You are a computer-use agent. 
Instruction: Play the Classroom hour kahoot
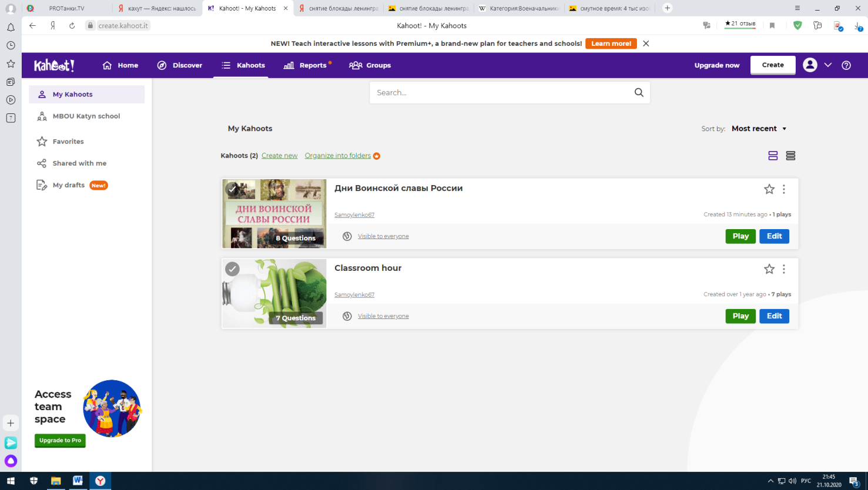(x=740, y=316)
